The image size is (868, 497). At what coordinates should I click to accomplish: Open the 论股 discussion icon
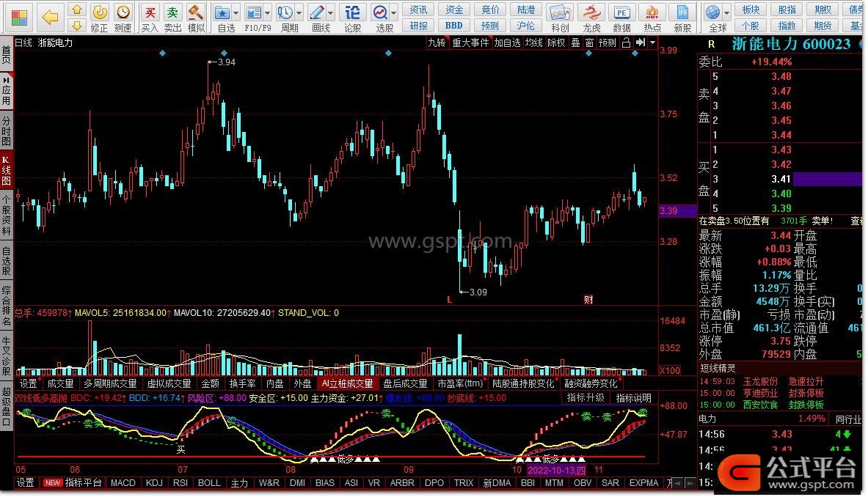pyautogui.click(x=353, y=17)
